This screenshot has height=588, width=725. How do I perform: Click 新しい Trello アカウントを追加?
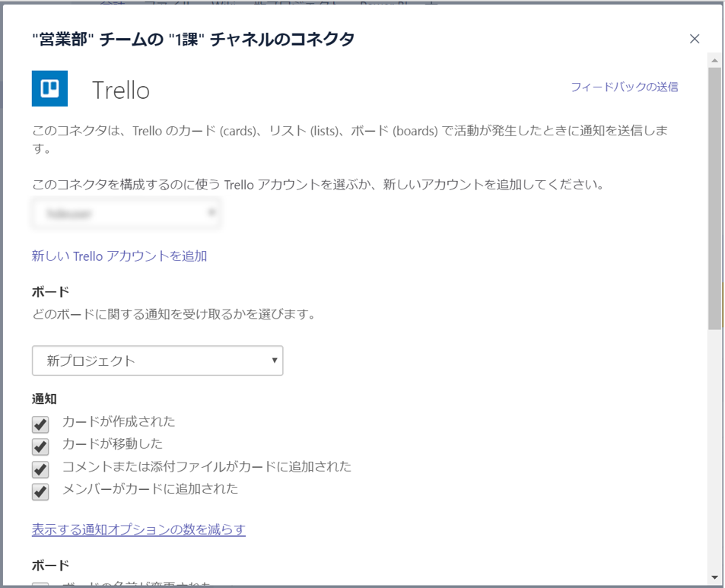(120, 256)
